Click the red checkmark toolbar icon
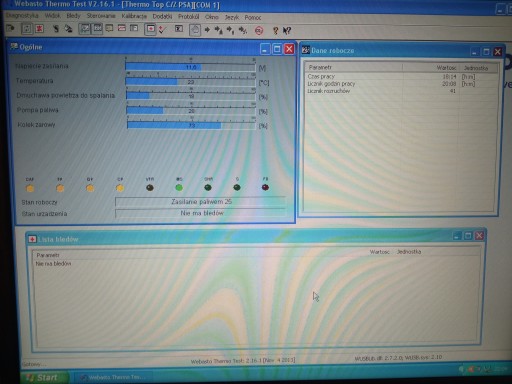This screenshot has height=384, width=512. [162, 30]
